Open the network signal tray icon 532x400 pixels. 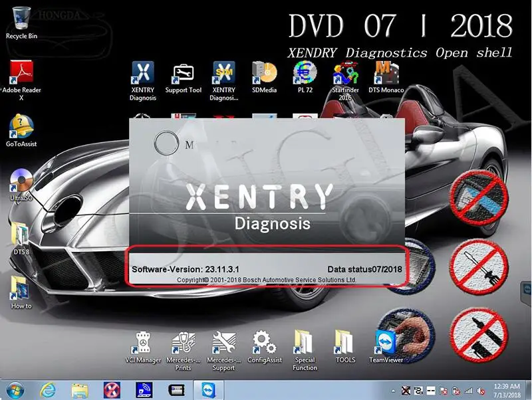[469, 391]
